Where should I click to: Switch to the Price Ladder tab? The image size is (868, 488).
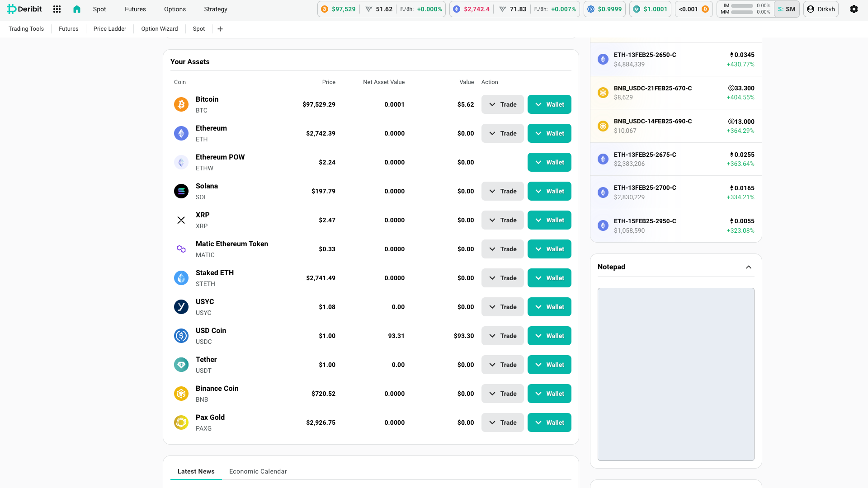[110, 29]
